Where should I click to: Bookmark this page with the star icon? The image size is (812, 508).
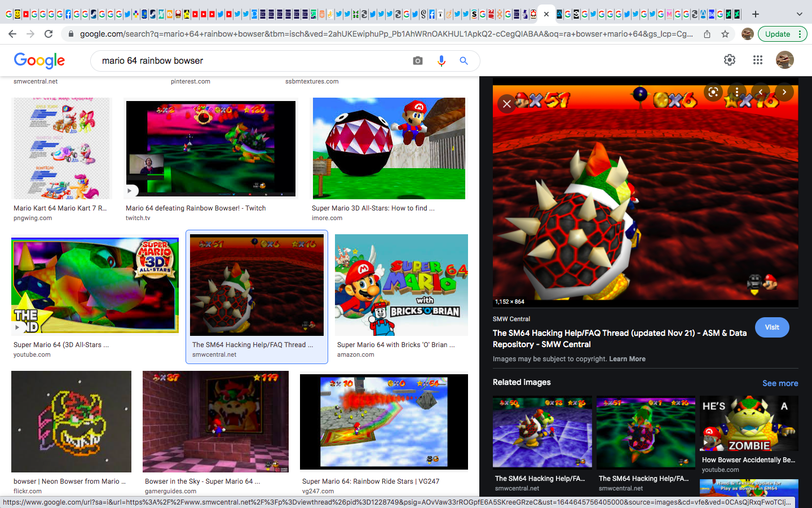pyautogui.click(x=725, y=34)
